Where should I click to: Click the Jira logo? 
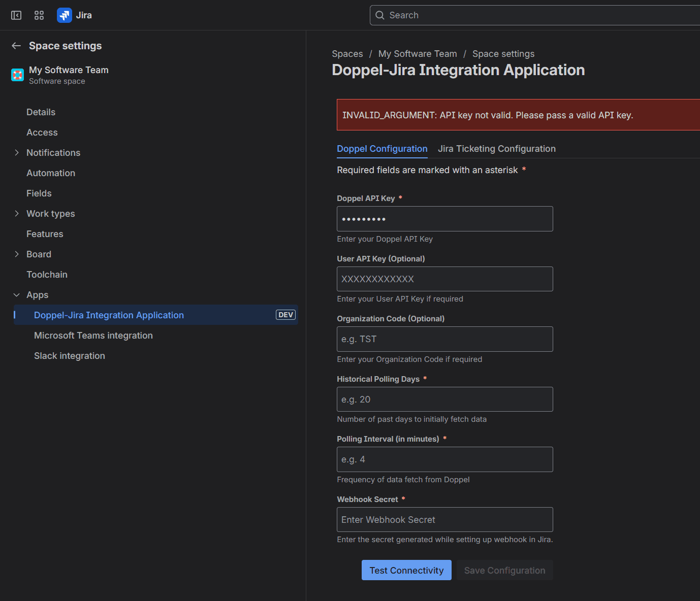64,15
